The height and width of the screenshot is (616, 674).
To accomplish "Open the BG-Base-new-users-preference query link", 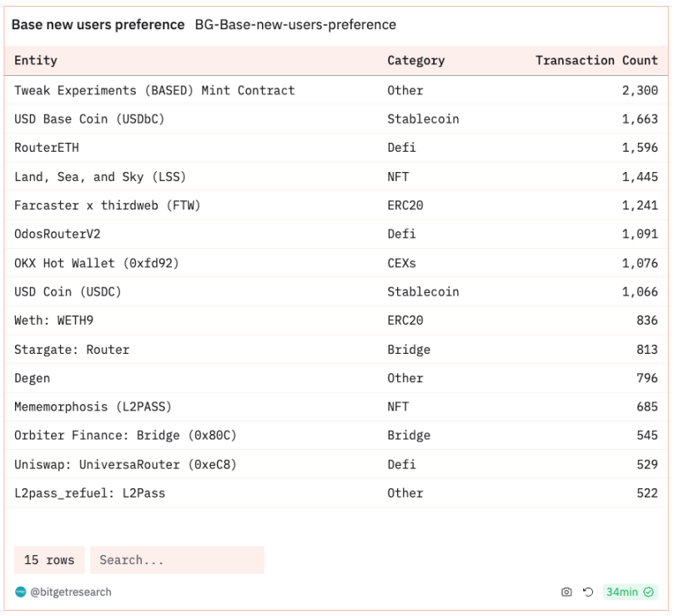I will pyautogui.click(x=295, y=25).
